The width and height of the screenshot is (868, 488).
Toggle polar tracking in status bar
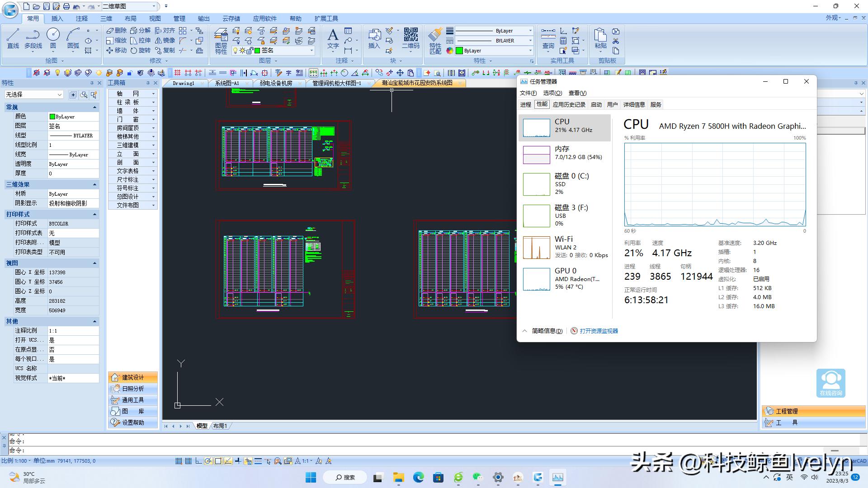[x=208, y=461]
